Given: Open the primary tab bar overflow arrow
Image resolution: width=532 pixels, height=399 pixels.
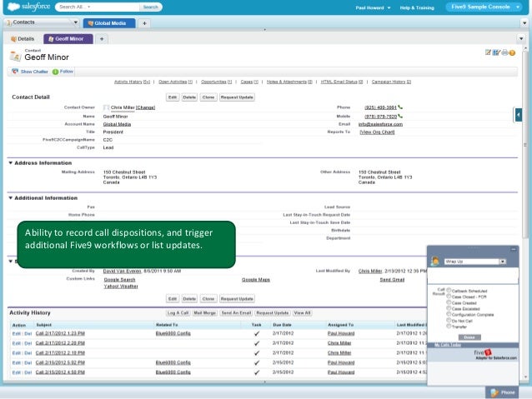Looking at the screenshot, I should click(524, 23).
